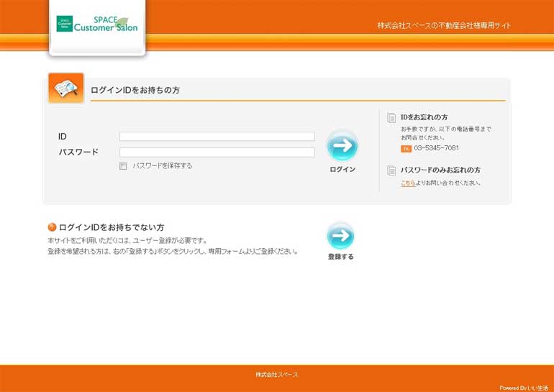Viewport: 554px width, 392px height.
Task: Click the register arrow button icon
Action: point(340,236)
